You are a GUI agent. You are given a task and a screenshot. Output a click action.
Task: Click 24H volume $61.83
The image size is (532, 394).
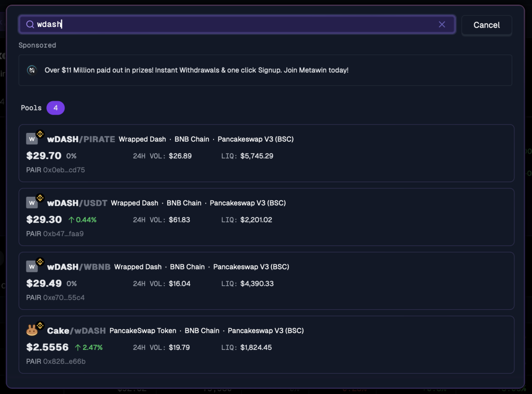179,220
